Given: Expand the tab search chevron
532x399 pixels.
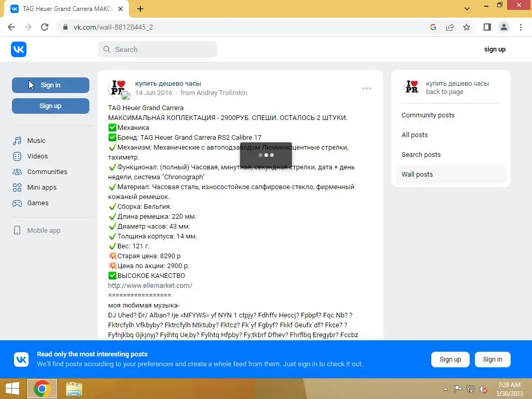Looking at the screenshot, I should click(x=467, y=9).
